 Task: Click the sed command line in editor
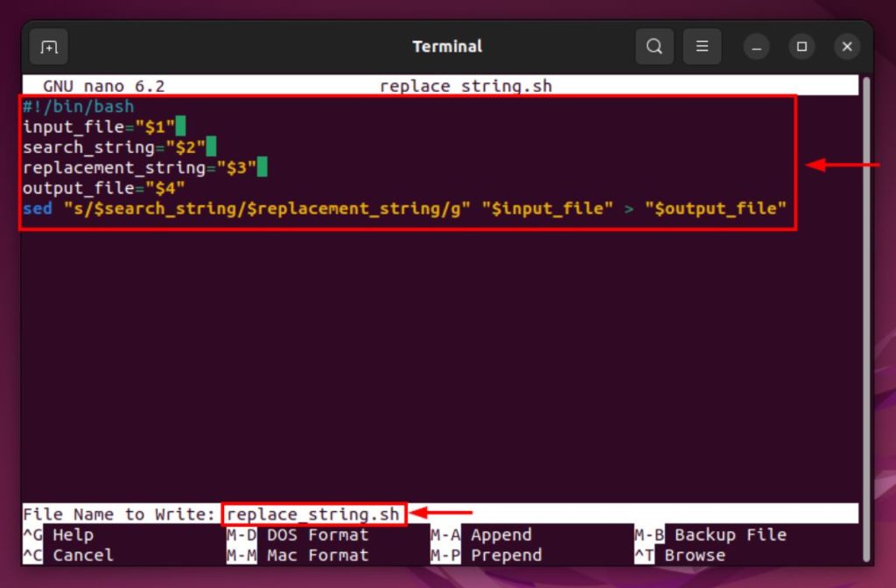pyautogui.click(x=350, y=208)
